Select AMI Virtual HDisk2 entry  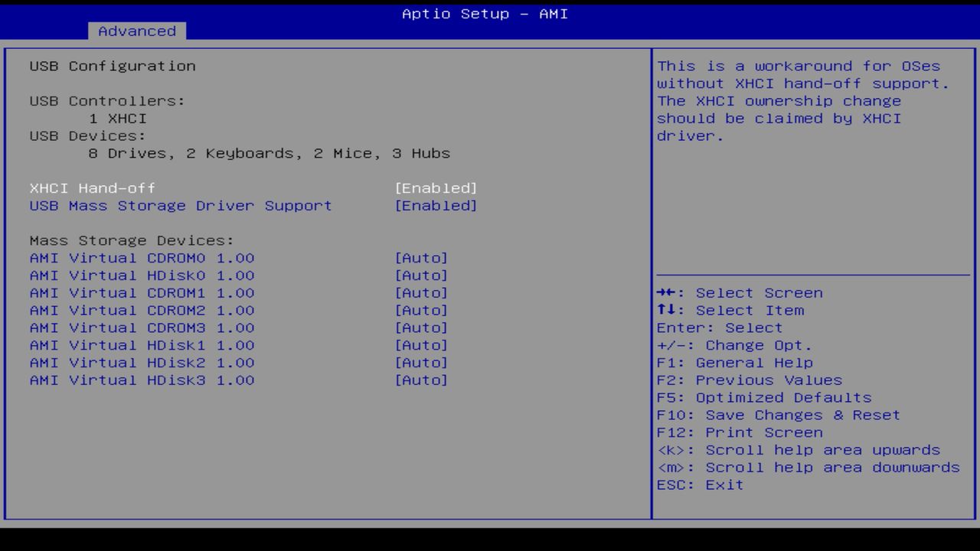pyautogui.click(x=142, y=362)
